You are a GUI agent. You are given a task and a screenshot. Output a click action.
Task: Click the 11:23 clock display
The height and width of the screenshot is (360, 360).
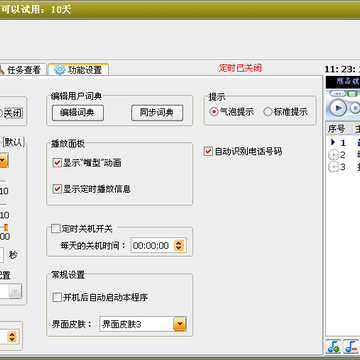(x=342, y=69)
